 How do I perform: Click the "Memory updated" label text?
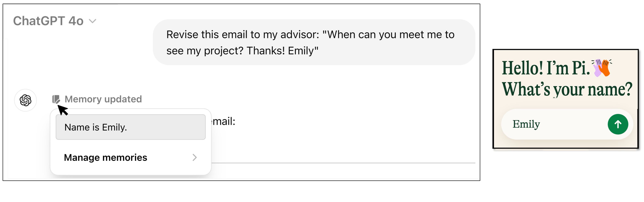(x=103, y=99)
